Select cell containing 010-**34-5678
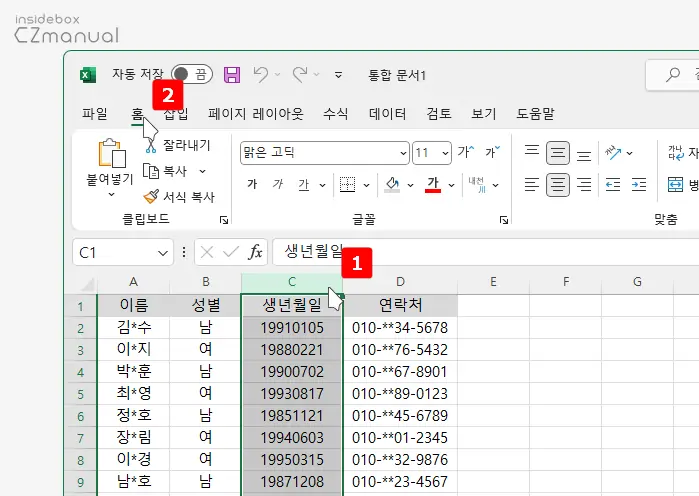The height and width of the screenshot is (496, 699). tap(400, 328)
